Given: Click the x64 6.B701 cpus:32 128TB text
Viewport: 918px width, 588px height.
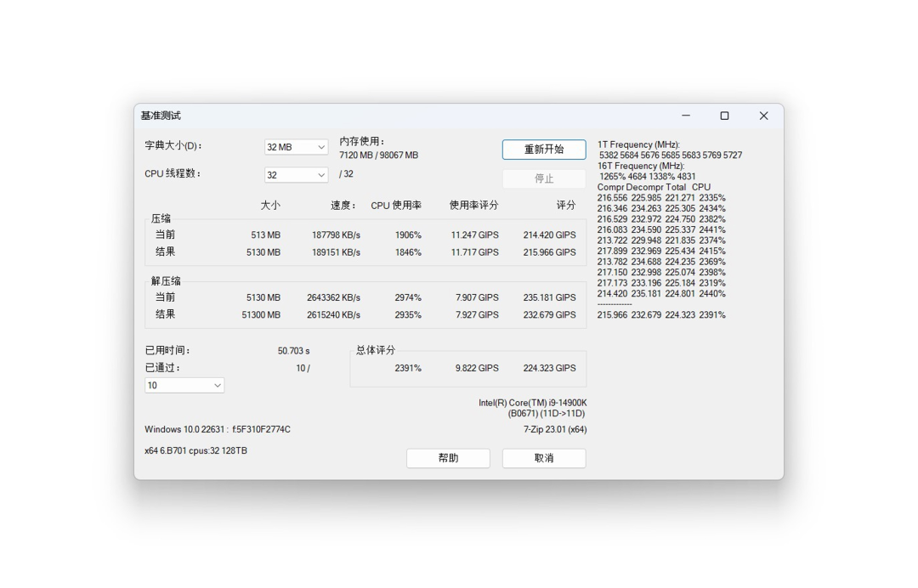Looking at the screenshot, I should [x=196, y=450].
